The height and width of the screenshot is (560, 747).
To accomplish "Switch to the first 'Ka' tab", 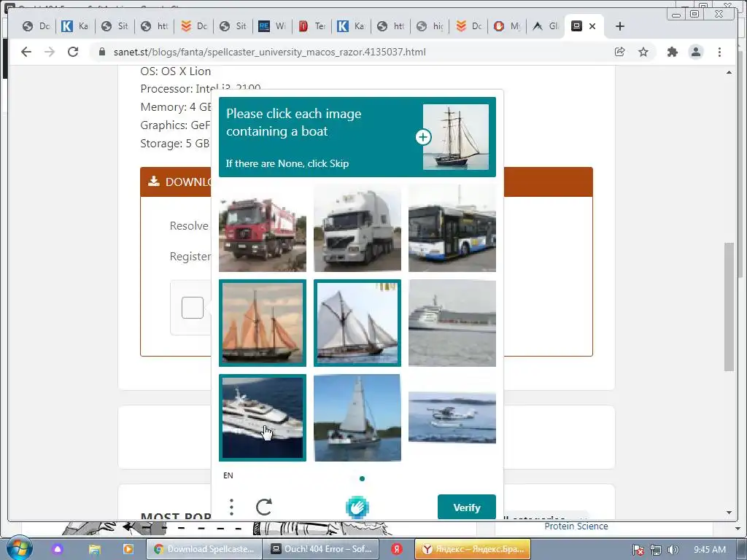I will click(75, 27).
